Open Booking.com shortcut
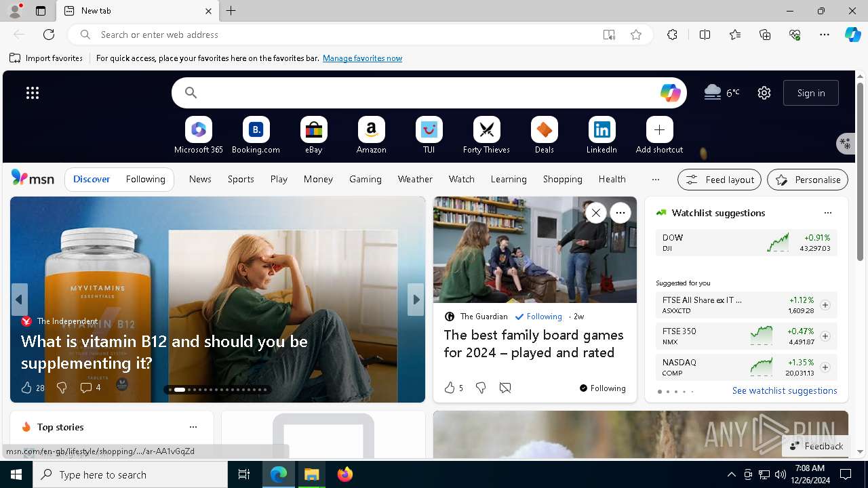Screen dimensions: 868x488 click(256, 136)
